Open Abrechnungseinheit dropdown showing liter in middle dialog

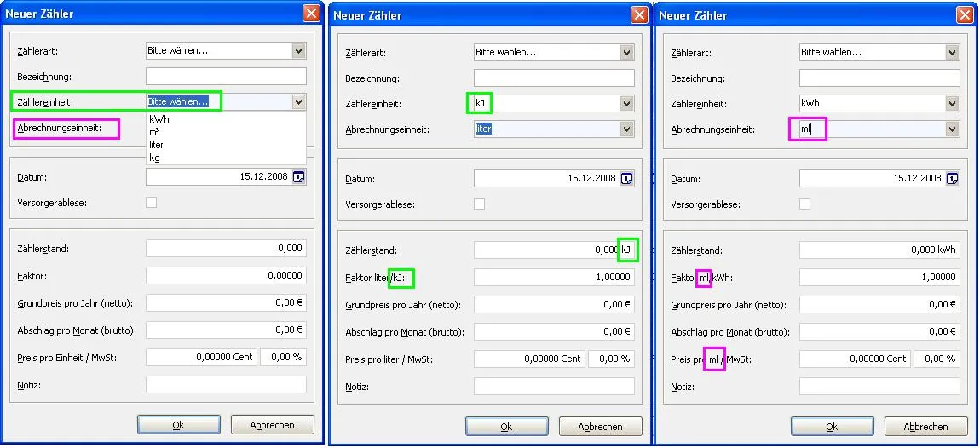coord(626,129)
